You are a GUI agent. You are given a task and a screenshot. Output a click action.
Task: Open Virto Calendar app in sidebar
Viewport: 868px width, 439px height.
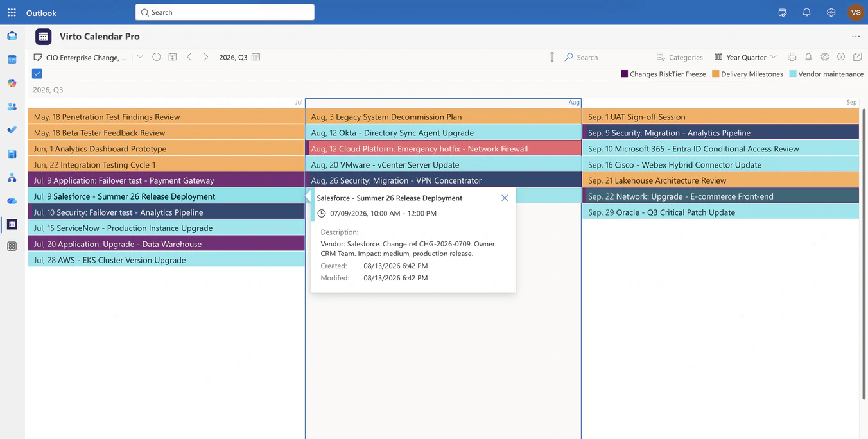click(12, 225)
